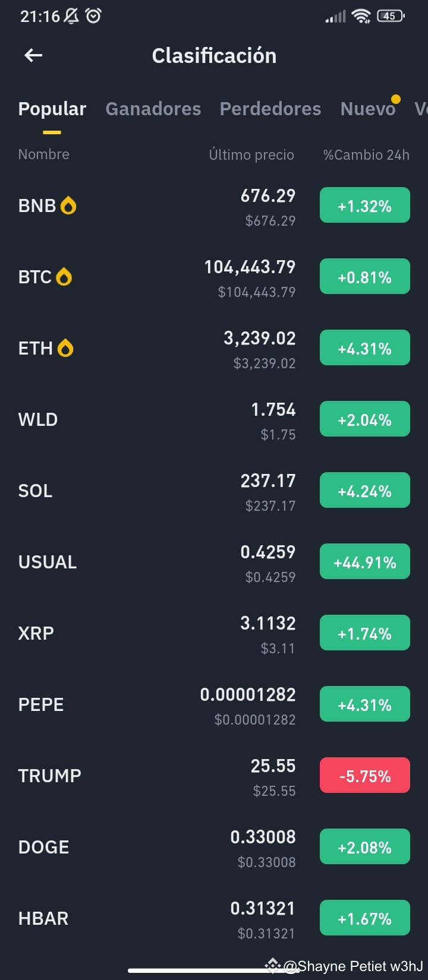Open the PEPE coin row
This screenshot has height=980, width=428.
[x=214, y=704]
